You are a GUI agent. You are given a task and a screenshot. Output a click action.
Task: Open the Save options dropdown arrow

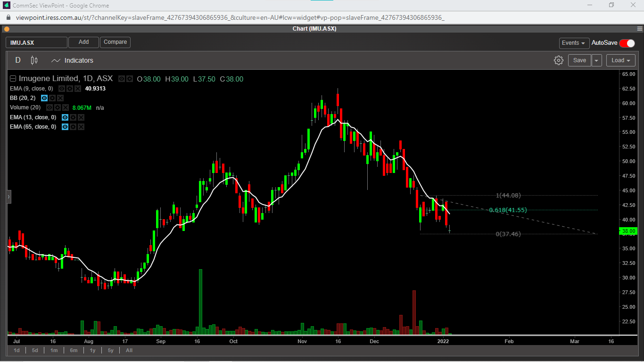pyautogui.click(x=597, y=60)
